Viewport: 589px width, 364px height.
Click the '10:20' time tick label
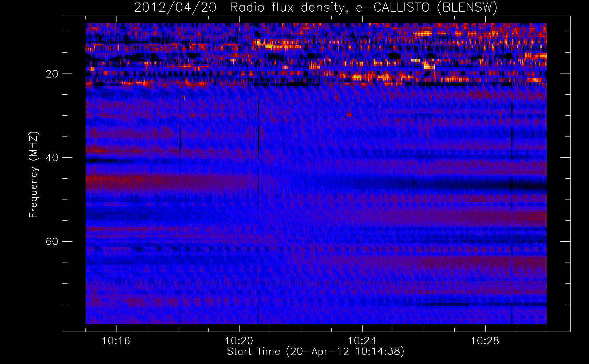point(239,341)
